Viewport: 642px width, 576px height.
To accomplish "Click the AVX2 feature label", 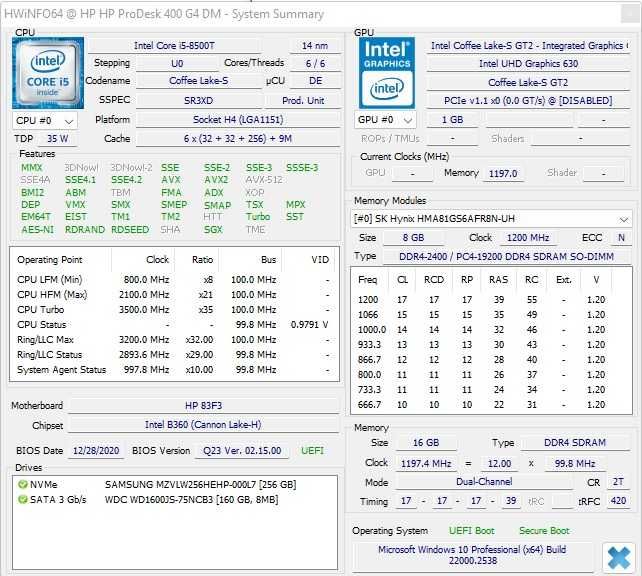I will 216,180.
